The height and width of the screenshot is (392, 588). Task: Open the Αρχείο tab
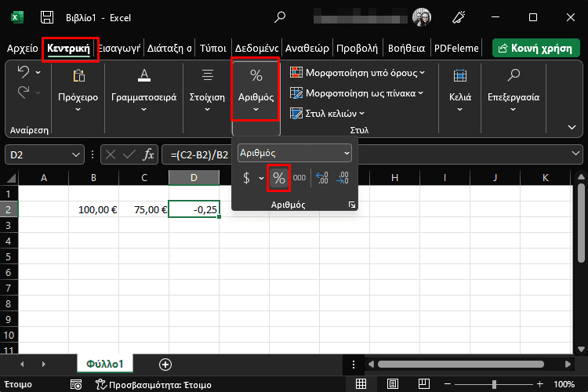(23, 49)
